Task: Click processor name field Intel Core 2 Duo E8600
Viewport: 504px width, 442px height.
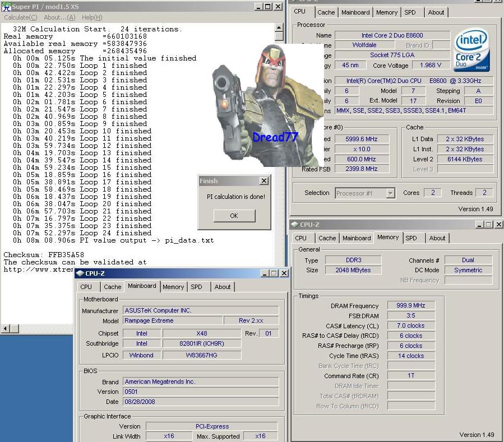Action: pyautogui.click(x=392, y=35)
